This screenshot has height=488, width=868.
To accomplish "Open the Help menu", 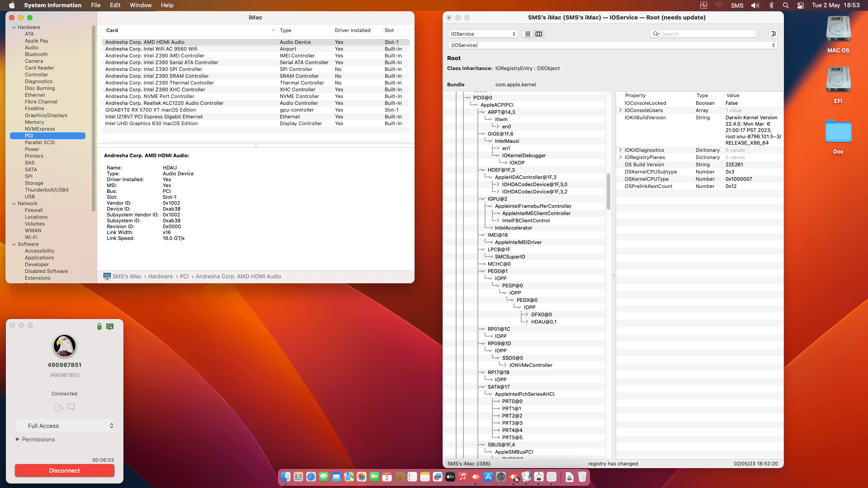I will click(x=167, y=5).
